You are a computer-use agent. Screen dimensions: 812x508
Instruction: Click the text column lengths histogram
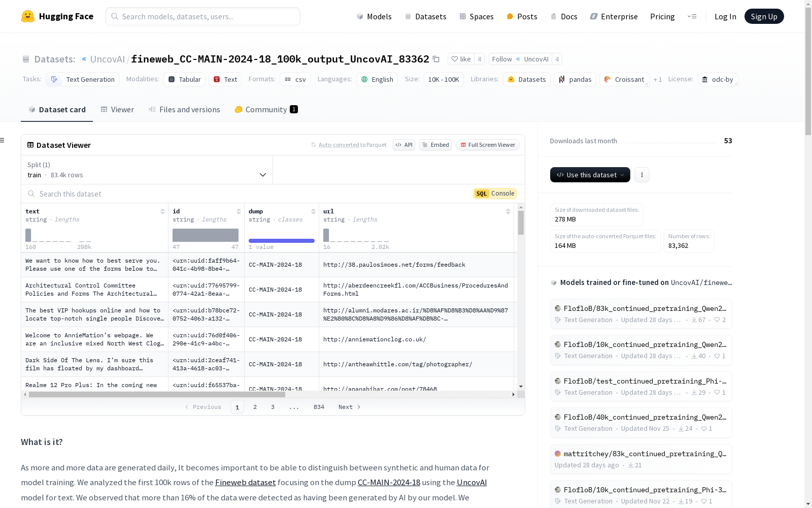(58, 235)
